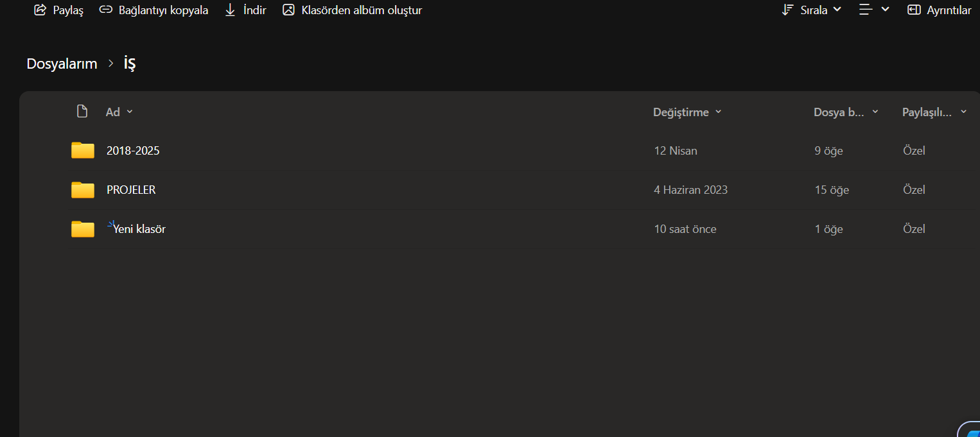Click Özel sharing status for 2018-2025
This screenshot has height=437, width=980.
(914, 151)
